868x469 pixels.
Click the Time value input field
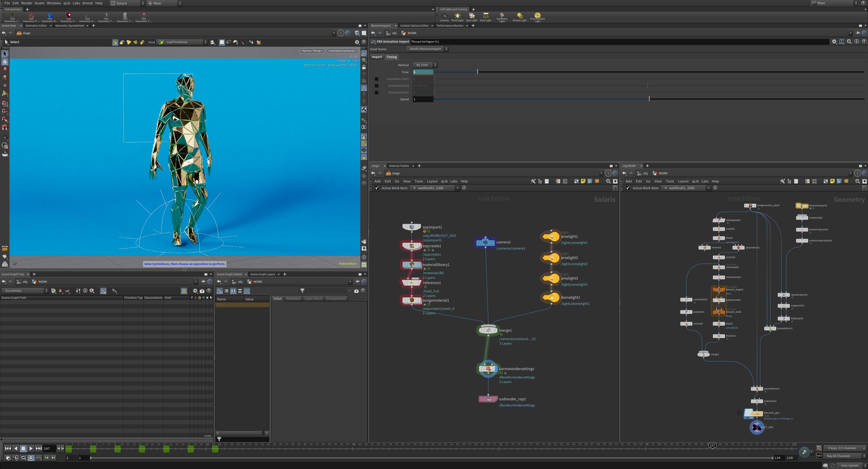423,72
